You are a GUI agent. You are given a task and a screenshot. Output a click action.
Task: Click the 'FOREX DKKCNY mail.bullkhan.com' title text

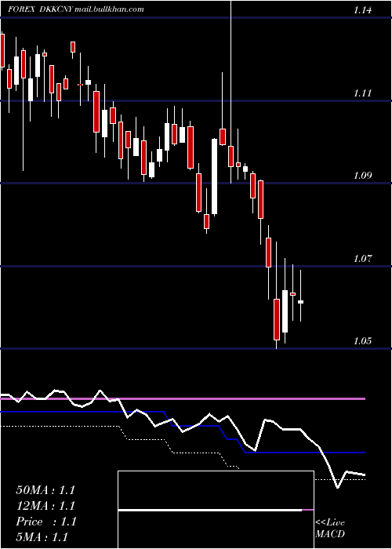[76, 9]
